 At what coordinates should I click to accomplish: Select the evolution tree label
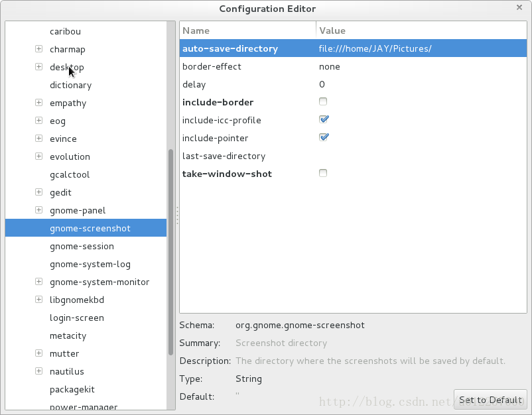coord(70,156)
